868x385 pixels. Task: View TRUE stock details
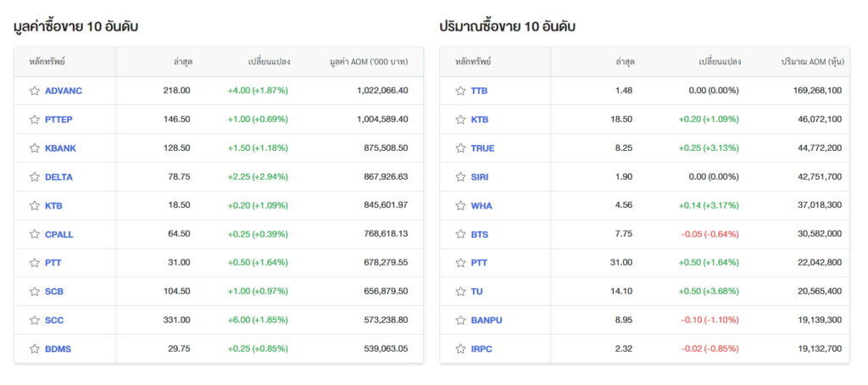(x=482, y=148)
